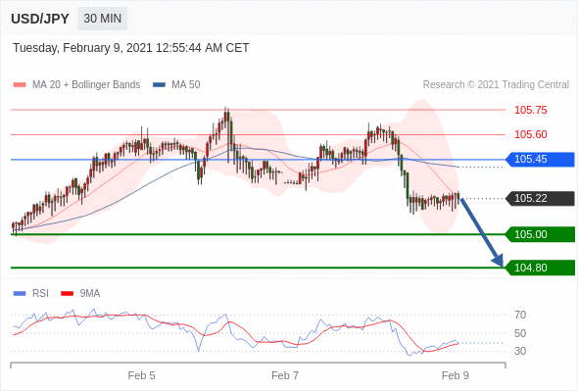Click the blue 105.45 pivot price tag
Viewport: 578px width, 392px height.
click(540, 160)
